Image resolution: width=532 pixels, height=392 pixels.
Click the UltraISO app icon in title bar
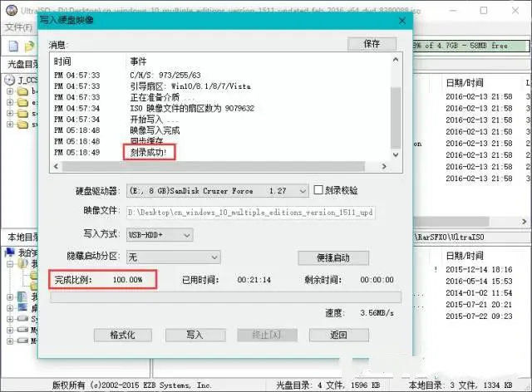[12, 10]
